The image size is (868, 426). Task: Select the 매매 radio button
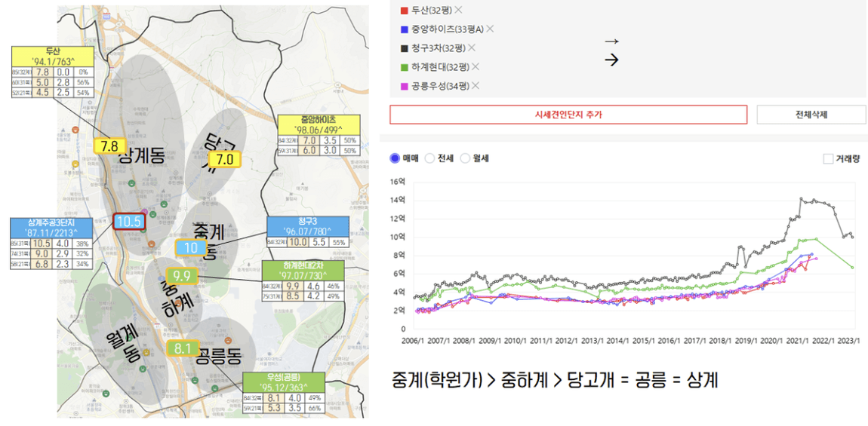[x=395, y=158]
